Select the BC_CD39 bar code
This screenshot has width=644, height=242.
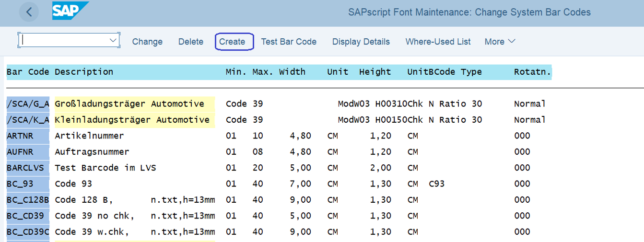(x=28, y=216)
